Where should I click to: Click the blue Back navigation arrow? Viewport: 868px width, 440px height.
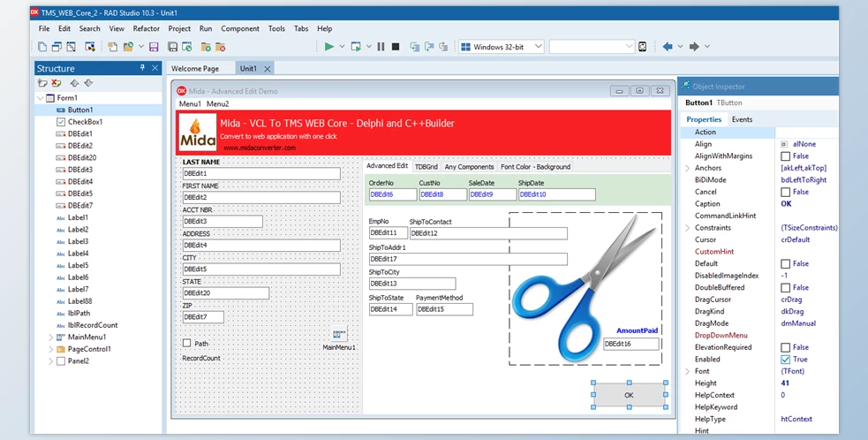tap(668, 47)
